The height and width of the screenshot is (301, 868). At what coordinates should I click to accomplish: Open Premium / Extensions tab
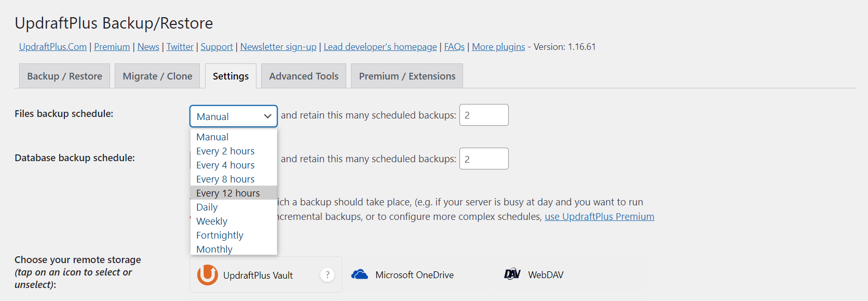pos(407,76)
